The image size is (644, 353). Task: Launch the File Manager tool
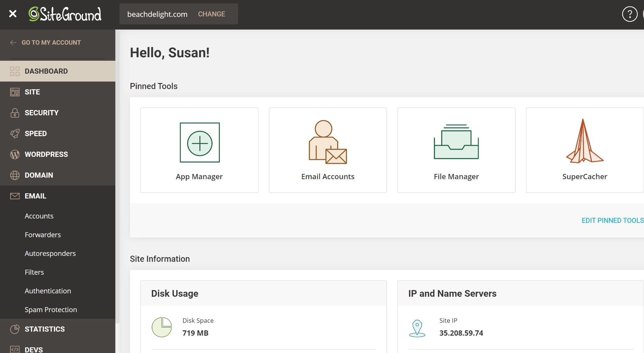pos(456,150)
